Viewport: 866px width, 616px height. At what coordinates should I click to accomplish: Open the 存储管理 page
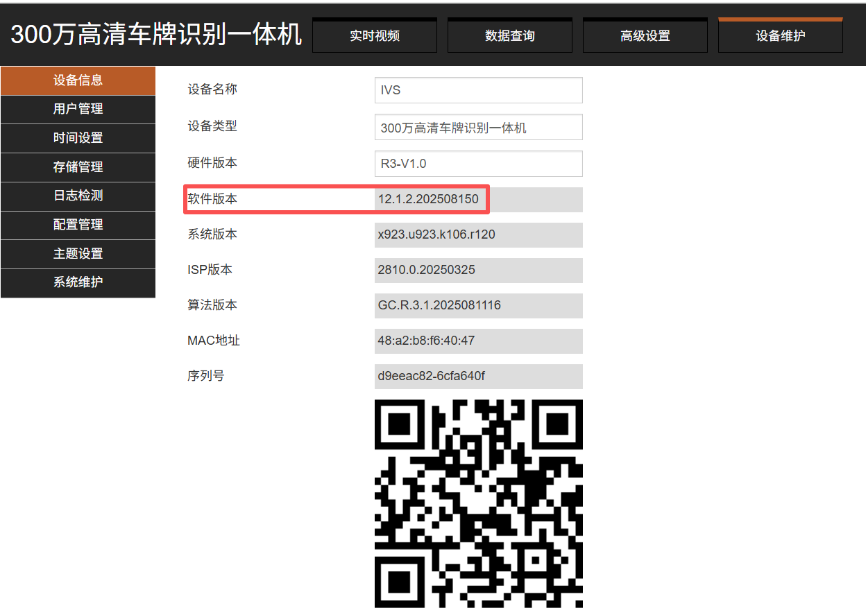[x=78, y=167]
